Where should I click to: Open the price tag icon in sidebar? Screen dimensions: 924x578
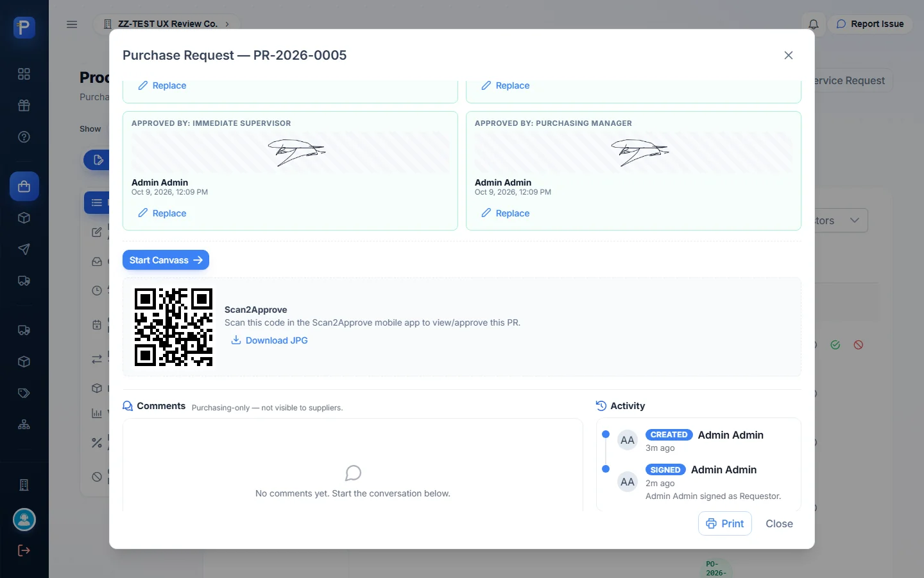24,393
